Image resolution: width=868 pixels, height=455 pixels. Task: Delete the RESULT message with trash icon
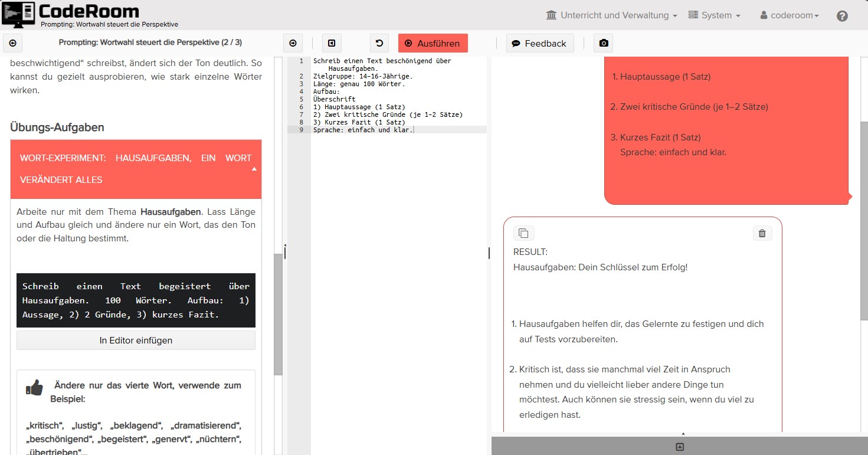coord(762,233)
